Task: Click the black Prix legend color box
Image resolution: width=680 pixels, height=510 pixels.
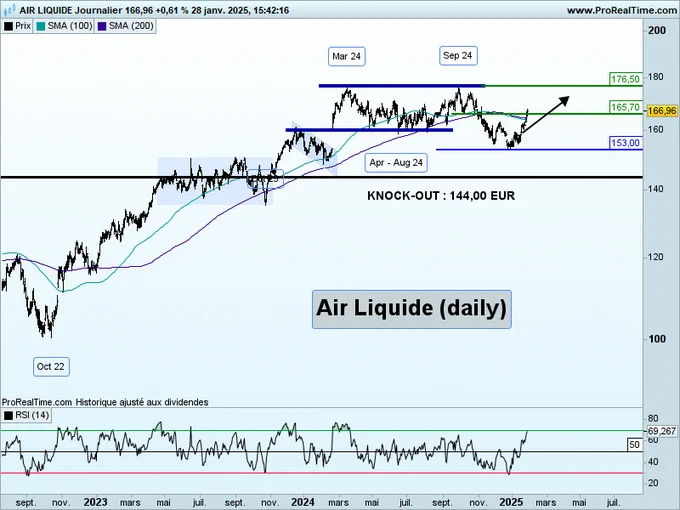Action: pos(8,26)
